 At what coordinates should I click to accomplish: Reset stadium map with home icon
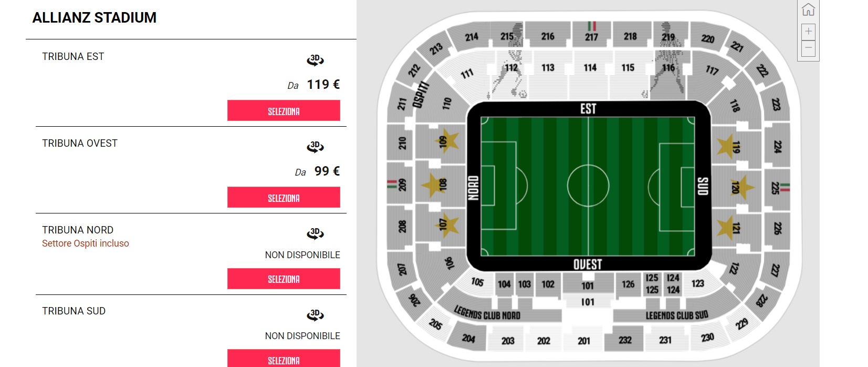click(808, 10)
